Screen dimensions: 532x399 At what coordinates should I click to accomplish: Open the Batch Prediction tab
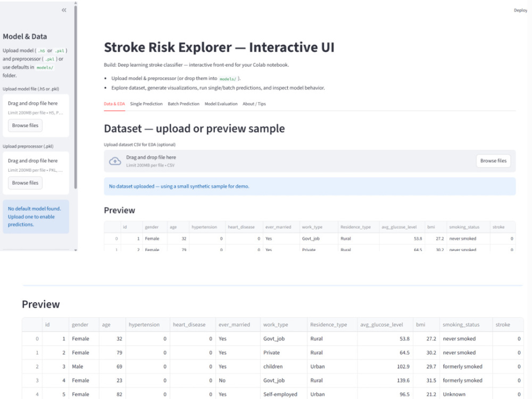pyautogui.click(x=184, y=104)
